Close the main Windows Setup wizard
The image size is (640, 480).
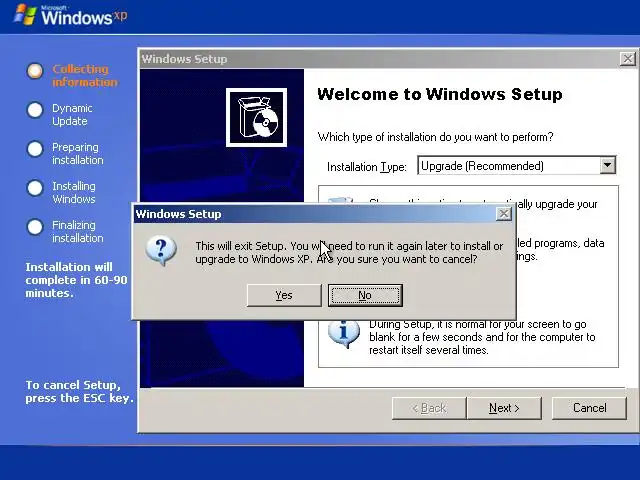[628, 59]
